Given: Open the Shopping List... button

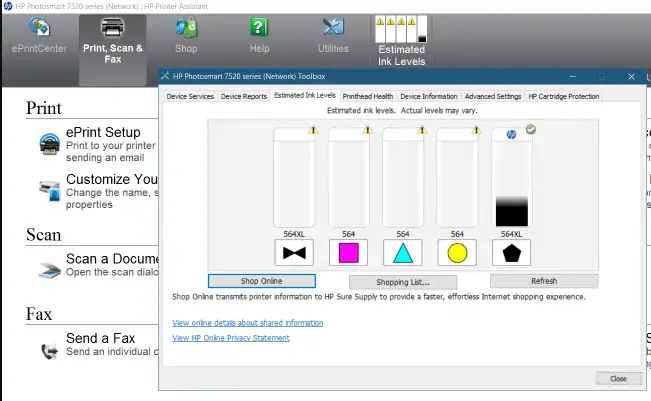Looking at the screenshot, I should pyautogui.click(x=403, y=282).
